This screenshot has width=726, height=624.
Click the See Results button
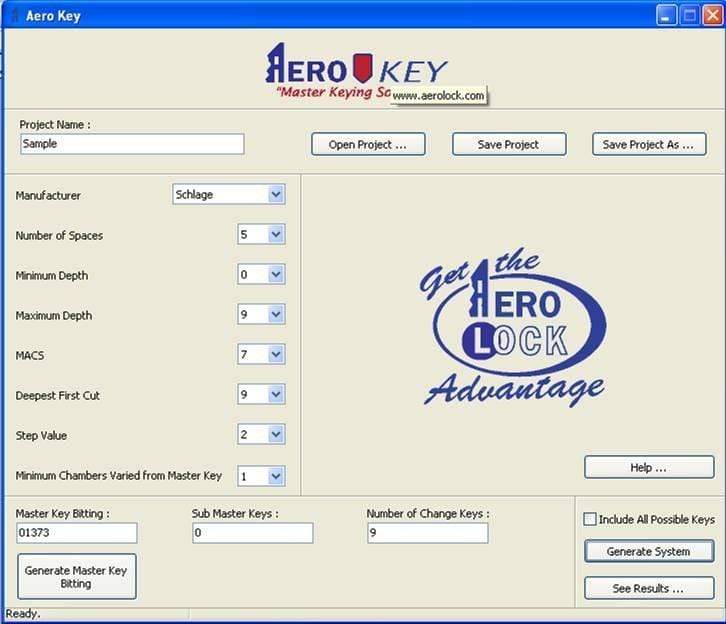click(x=648, y=588)
